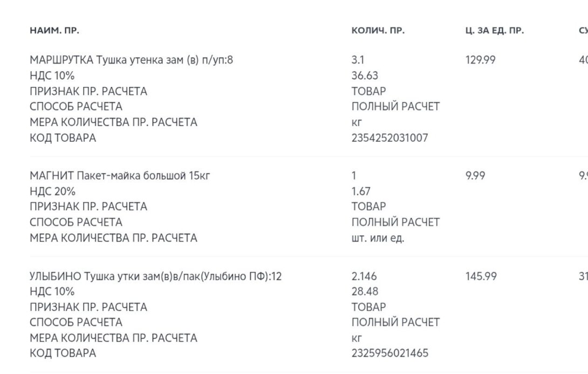Click the 145.99 unit price
Image resolution: width=588 pixels, height=374 pixels.
pos(480,276)
